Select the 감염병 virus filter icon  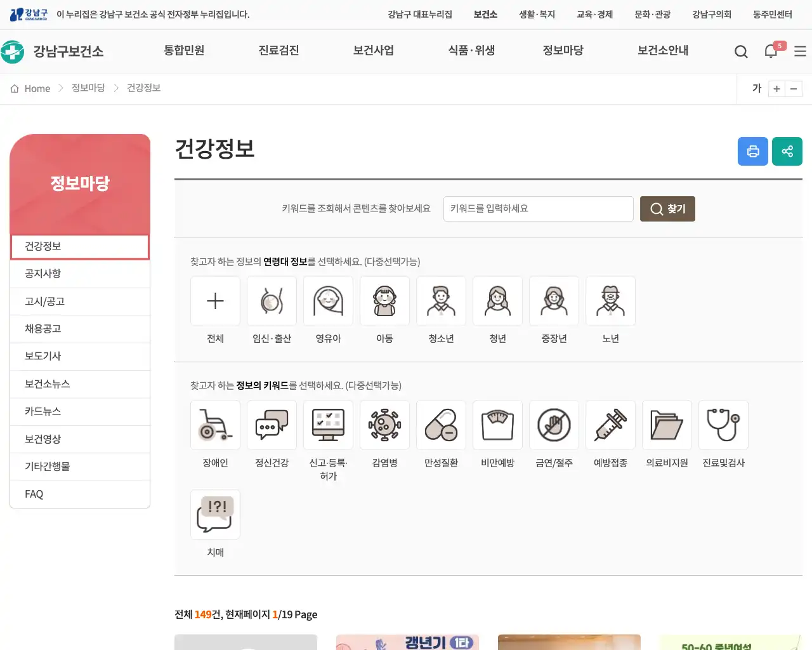(384, 425)
